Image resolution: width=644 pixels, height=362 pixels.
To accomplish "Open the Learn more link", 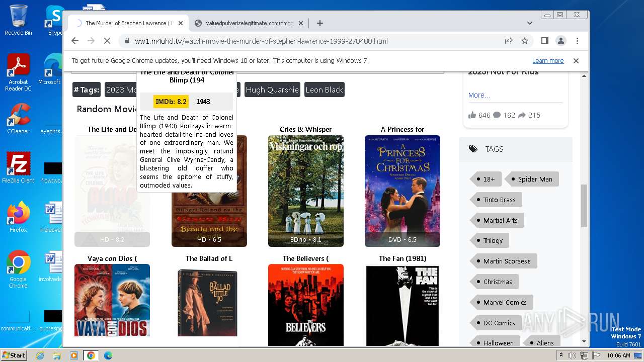I will point(548,61).
